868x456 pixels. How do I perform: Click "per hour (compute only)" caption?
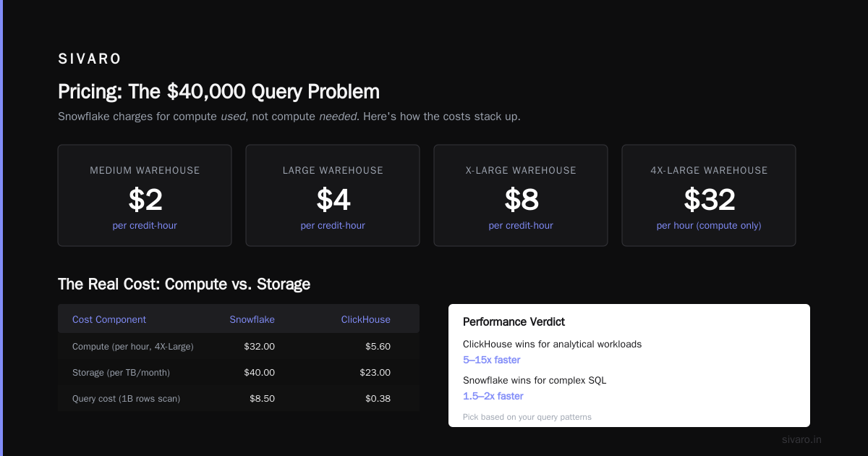[709, 225]
